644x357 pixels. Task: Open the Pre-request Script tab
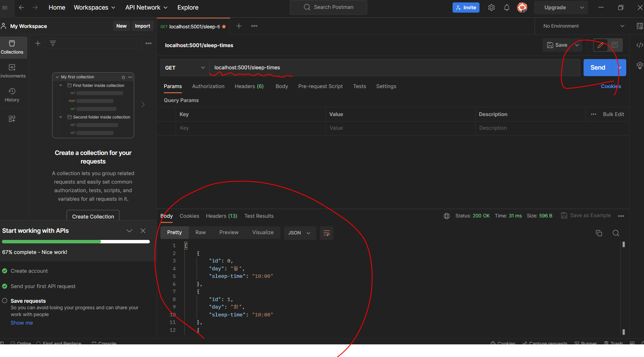point(320,86)
